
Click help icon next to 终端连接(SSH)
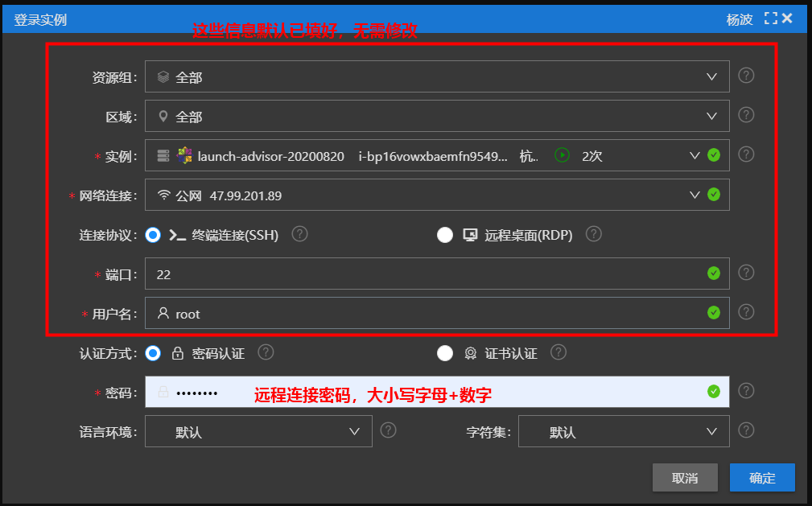(299, 234)
